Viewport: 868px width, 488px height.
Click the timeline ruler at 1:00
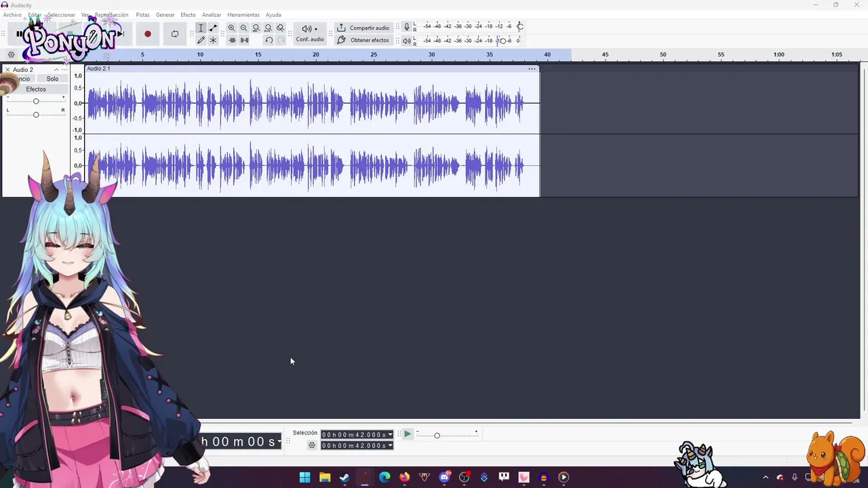(779, 55)
